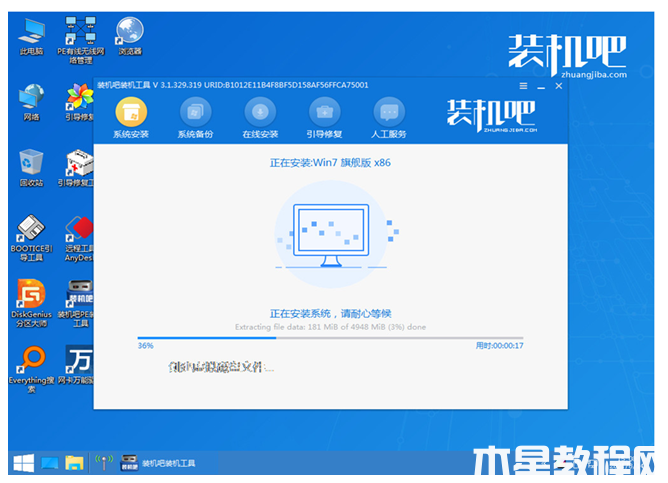Open File Explorer from taskbar
Screen dimensions: 668x483
click(74, 463)
